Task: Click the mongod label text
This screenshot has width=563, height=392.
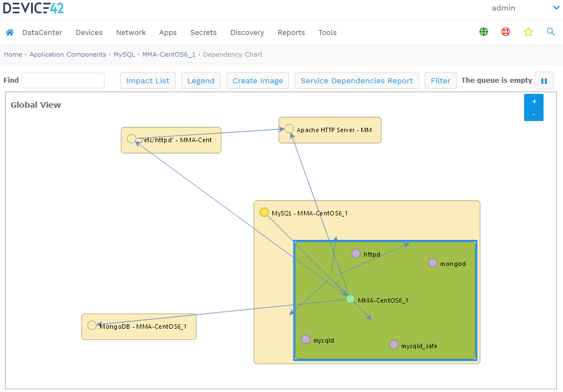Action: 453,264
